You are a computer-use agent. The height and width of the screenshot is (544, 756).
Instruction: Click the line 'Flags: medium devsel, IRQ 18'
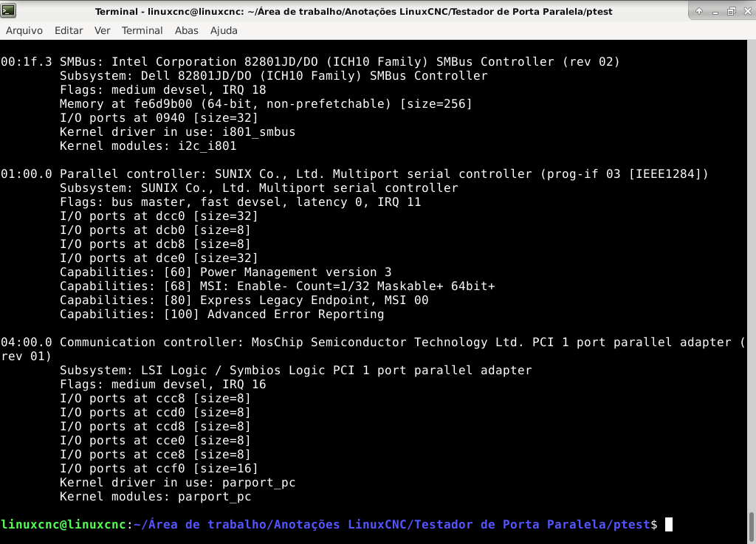click(x=163, y=89)
